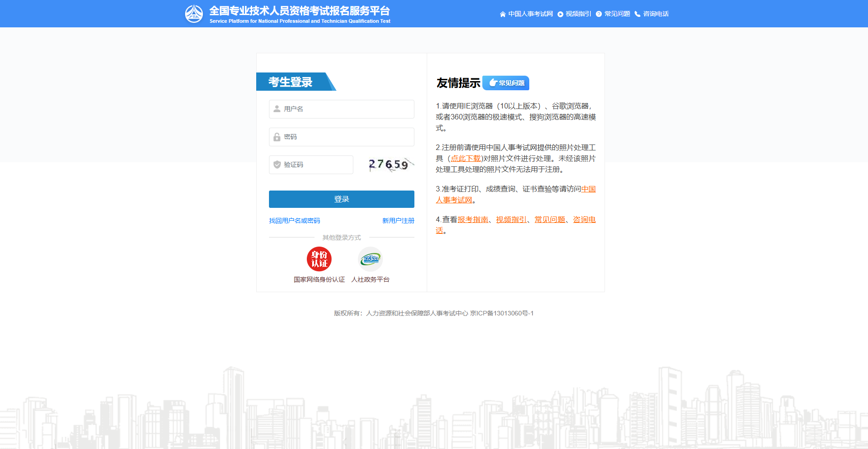
Task: Select the 人社政务平台 green icon
Action: click(x=370, y=259)
